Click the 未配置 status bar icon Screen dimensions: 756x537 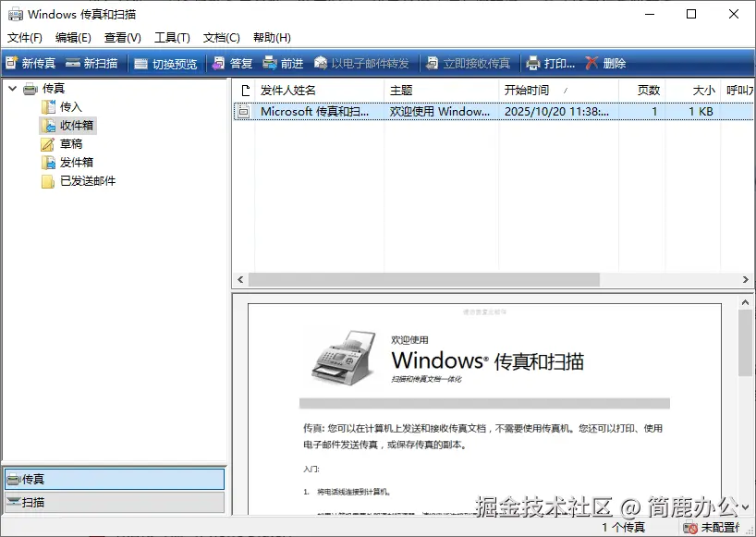(690, 528)
